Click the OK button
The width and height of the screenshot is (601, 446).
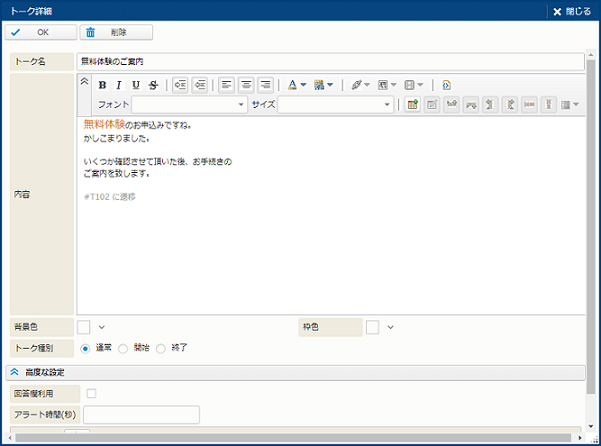tap(40, 32)
